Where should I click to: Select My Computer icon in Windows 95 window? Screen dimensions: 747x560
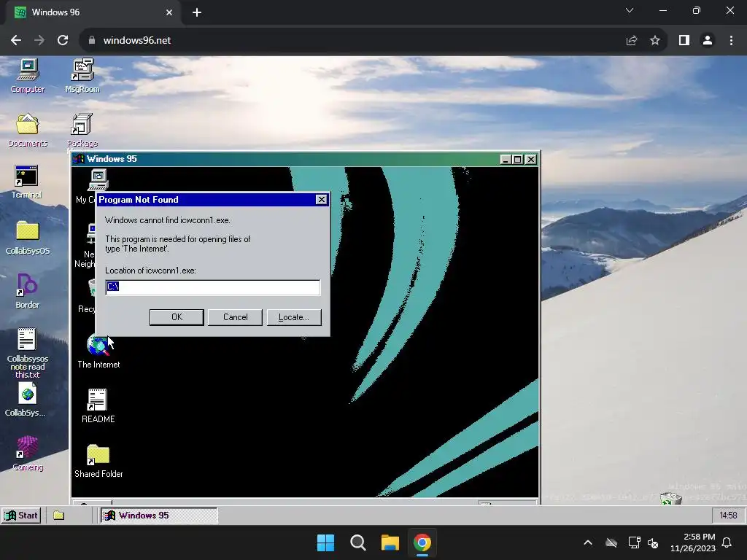click(x=98, y=180)
